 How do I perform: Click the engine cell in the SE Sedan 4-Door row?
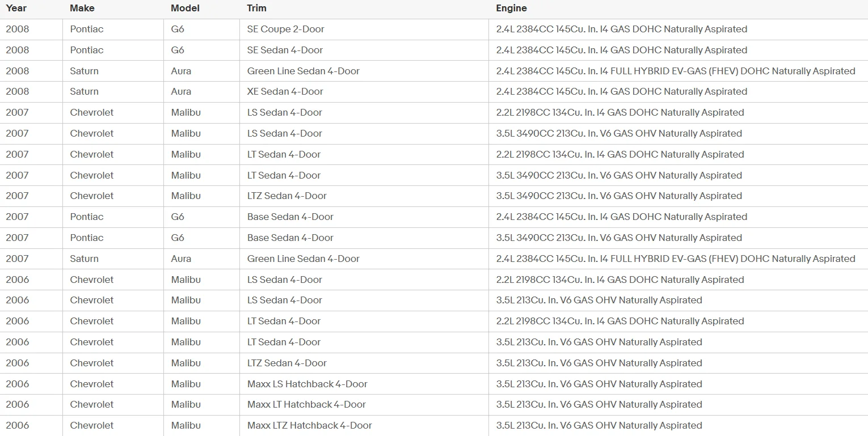[x=622, y=50]
